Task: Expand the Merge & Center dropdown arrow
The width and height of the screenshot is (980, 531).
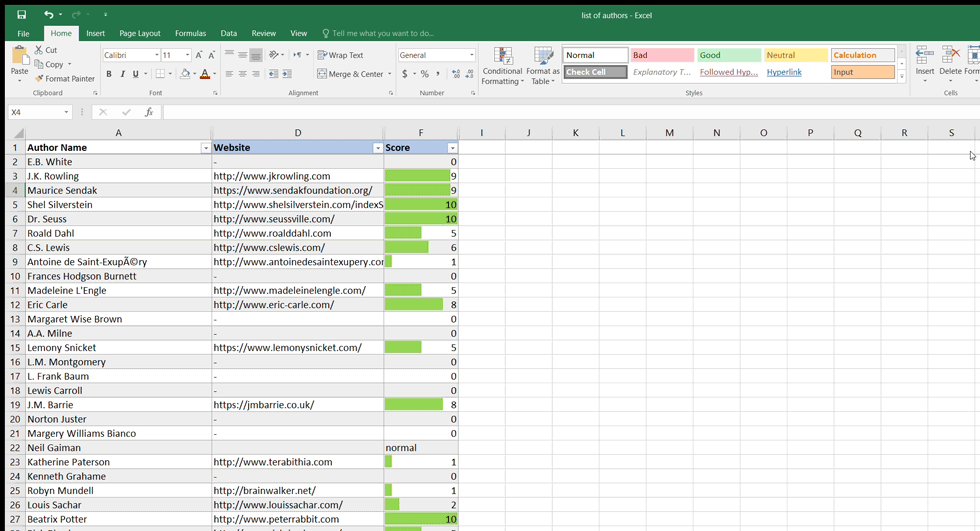Action: point(389,74)
